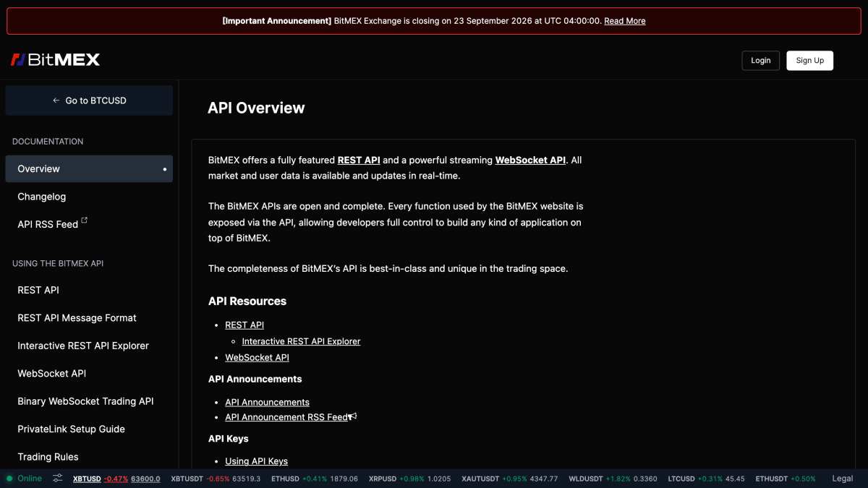The image size is (868, 488).
Task: Select the XBTUSDT ticker in bottom bar
Action: (216, 479)
